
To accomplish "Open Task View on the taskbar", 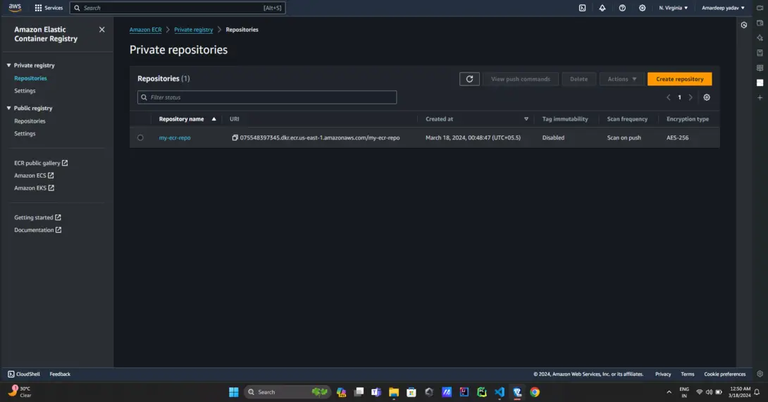I will click(x=359, y=392).
